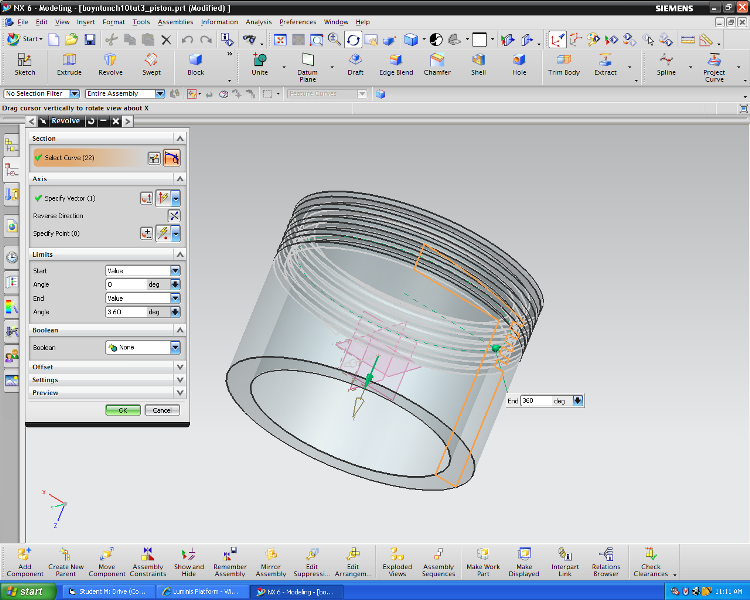Click OK in the Revolve dialog
This screenshot has height=600, width=750.
[122, 410]
